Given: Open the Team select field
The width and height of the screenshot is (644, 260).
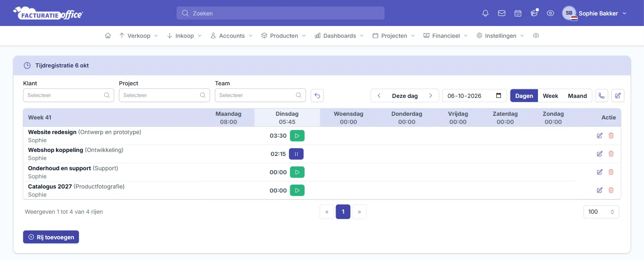Looking at the screenshot, I should tap(260, 95).
